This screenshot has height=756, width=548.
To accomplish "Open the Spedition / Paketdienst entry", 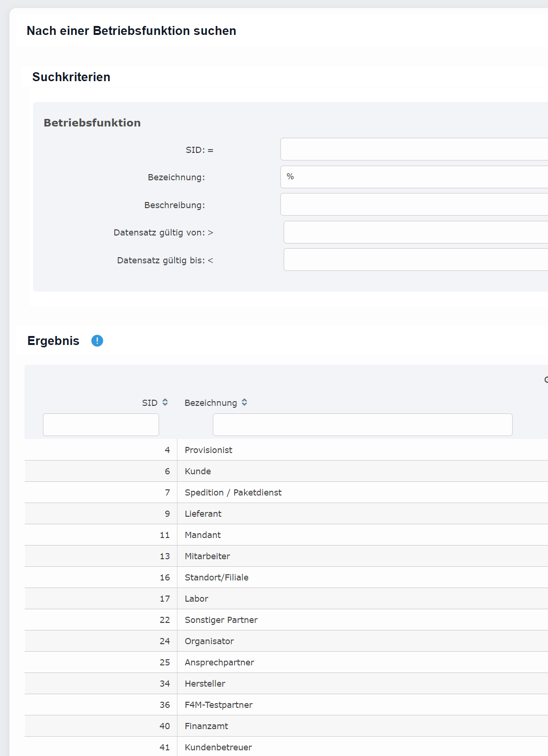I will tap(233, 493).
